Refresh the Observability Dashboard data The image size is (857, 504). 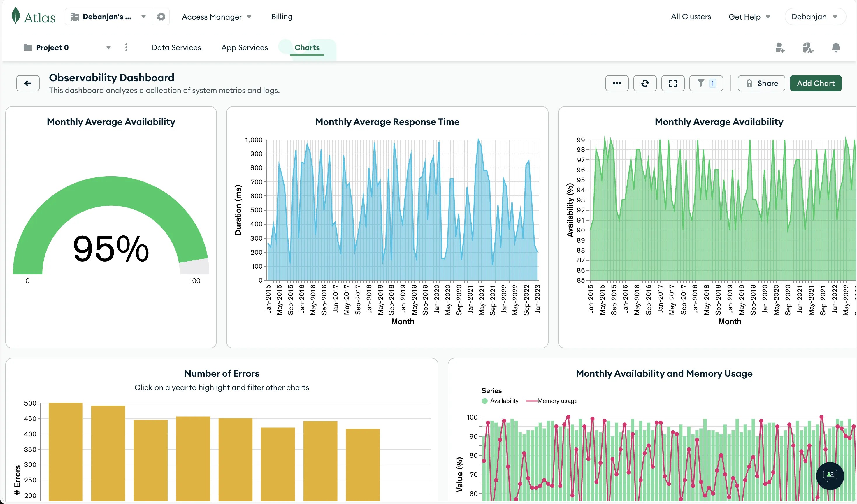coord(645,83)
